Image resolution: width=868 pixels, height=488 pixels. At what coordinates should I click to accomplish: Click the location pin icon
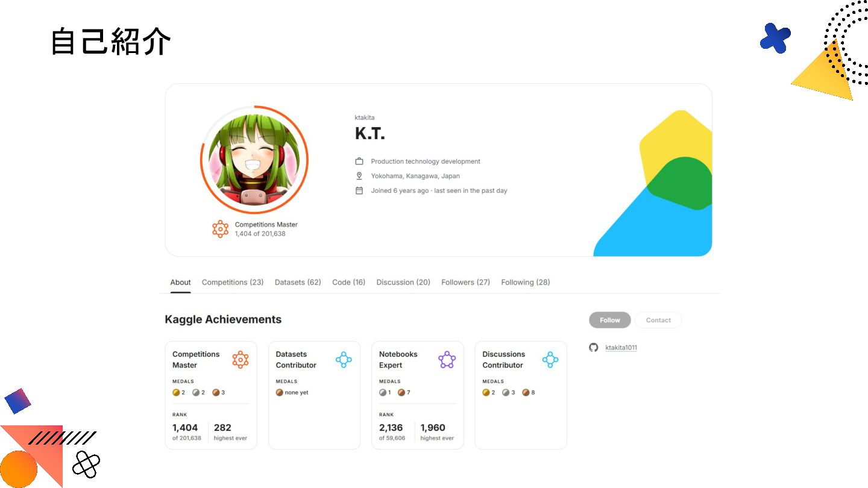pyautogui.click(x=359, y=176)
